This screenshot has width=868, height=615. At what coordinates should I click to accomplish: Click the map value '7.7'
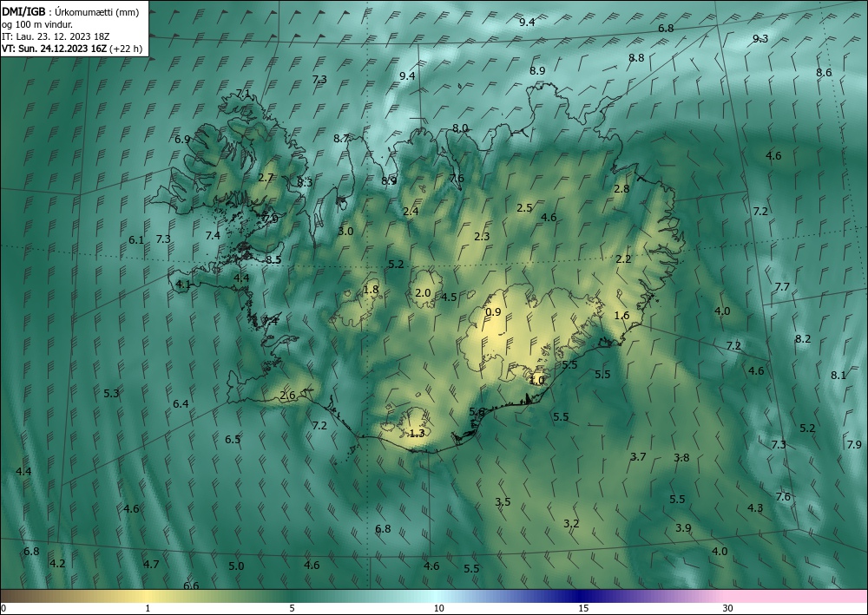pos(782,286)
